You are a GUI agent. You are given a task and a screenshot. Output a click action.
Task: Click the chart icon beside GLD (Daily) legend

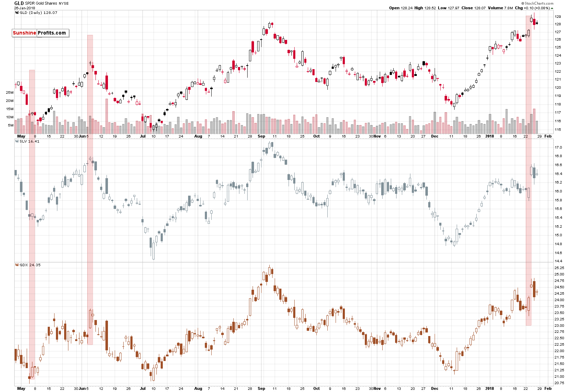coord(17,12)
